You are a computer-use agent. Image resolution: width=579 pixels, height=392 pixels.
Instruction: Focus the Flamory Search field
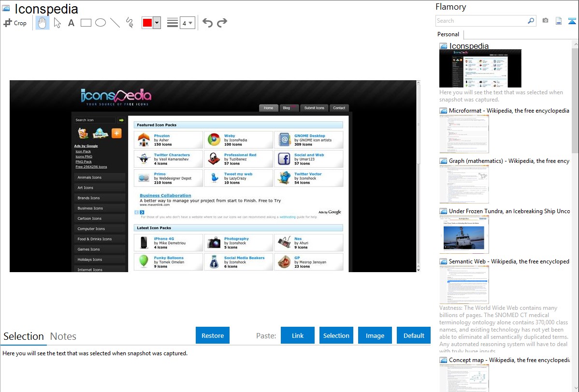481,21
